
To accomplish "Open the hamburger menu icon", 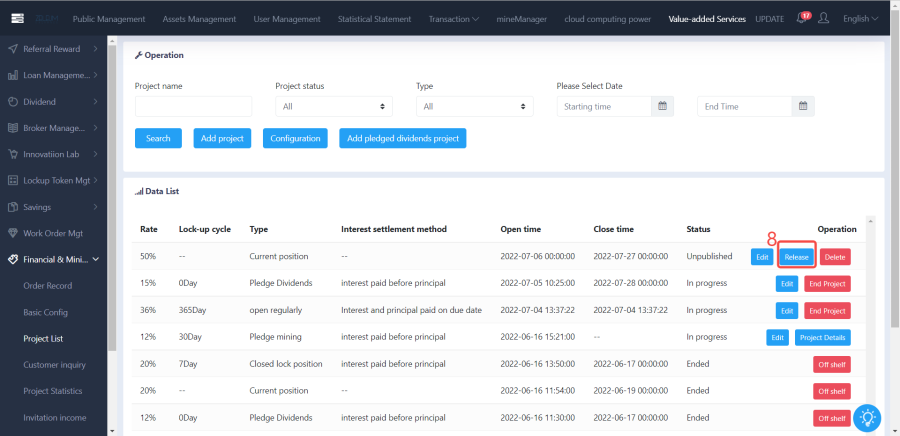I will coord(18,19).
